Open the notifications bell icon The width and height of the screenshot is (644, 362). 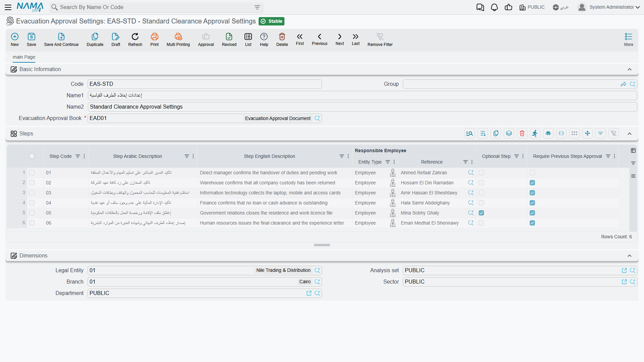[494, 7]
